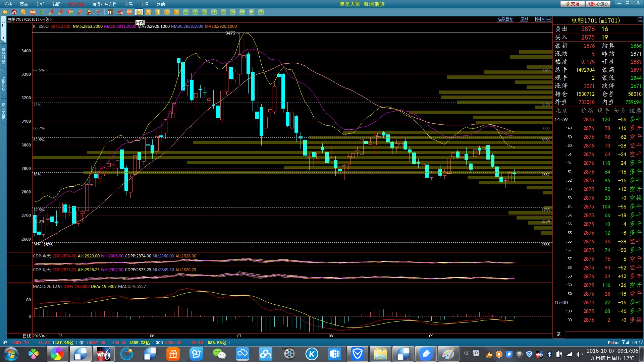Click the 商品叠加 link
This screenshot has width=644, height=362.
[x=505, y=19]
